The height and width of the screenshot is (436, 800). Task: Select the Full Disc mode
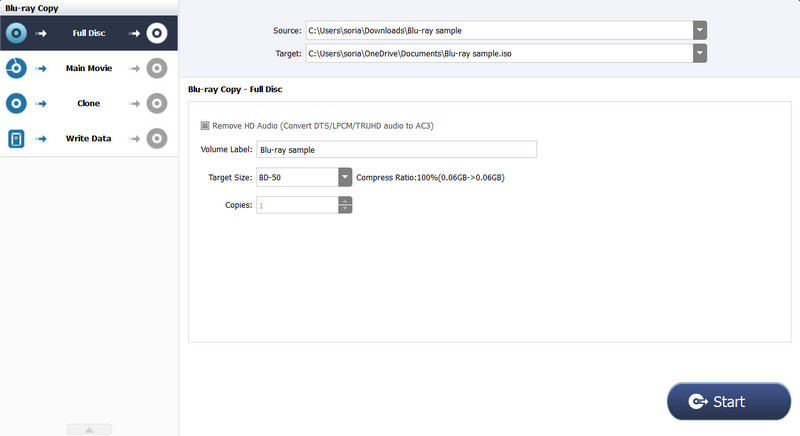click(91, 33)
